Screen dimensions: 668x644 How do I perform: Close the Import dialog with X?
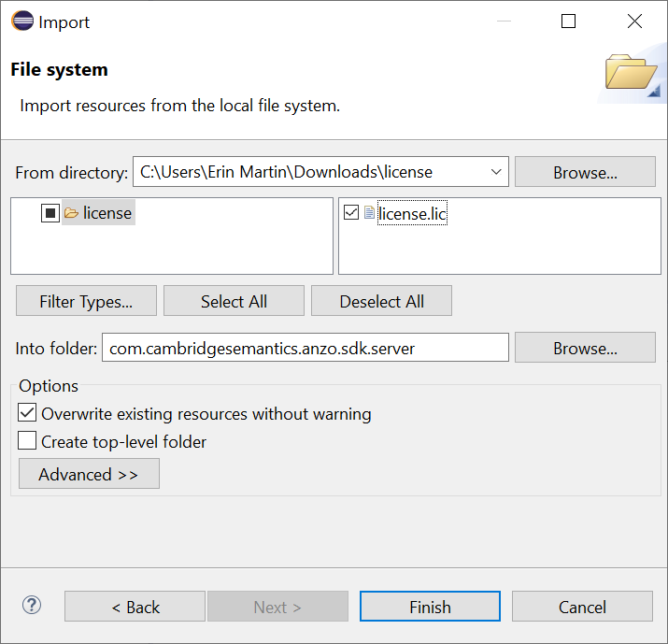coord(634,21)
